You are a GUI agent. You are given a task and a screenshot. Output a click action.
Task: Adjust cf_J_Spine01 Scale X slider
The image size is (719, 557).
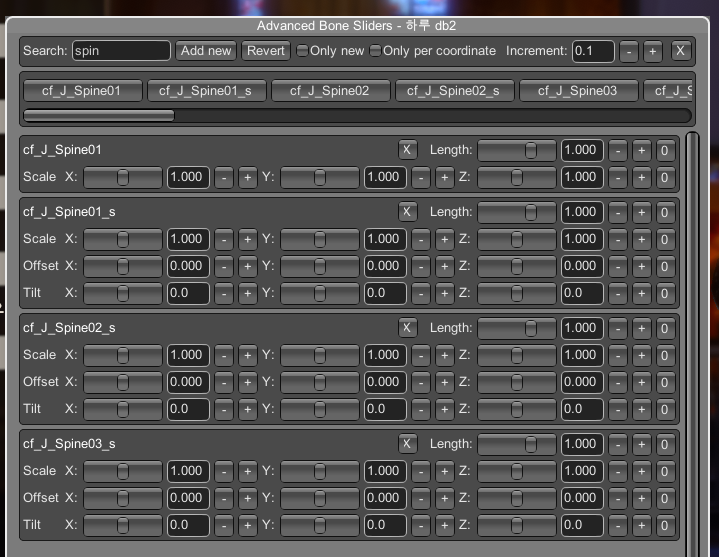pyautogui.click(x=123, y=177)
